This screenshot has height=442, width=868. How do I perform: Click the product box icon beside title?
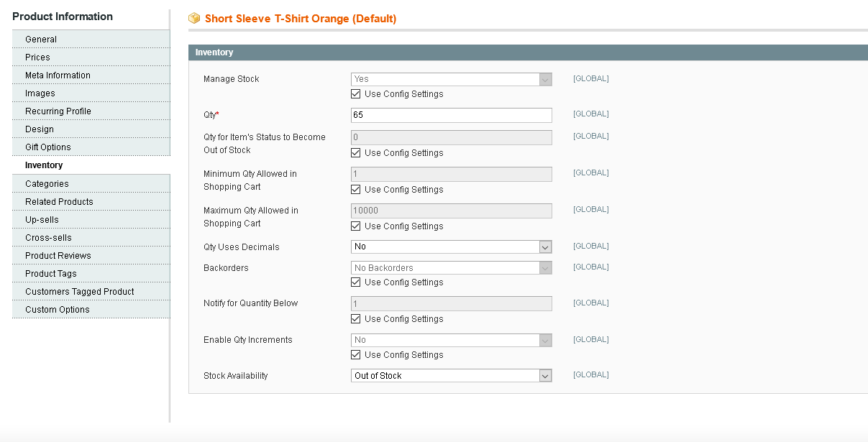point(193,19)
